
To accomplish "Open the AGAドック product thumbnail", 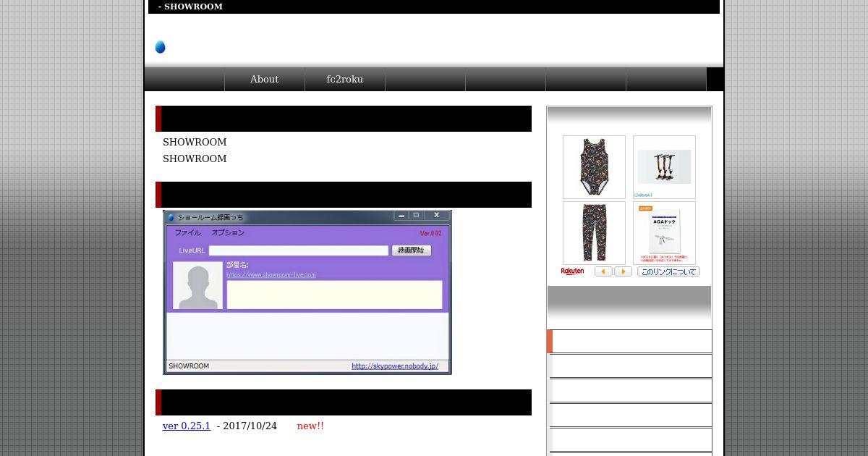I will pyautogui.click(x=664, y=233).
